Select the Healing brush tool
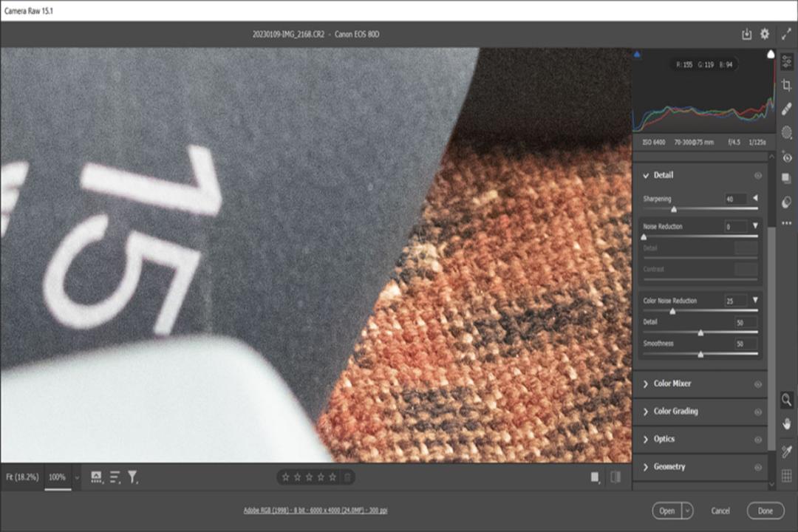 (787, 109)
